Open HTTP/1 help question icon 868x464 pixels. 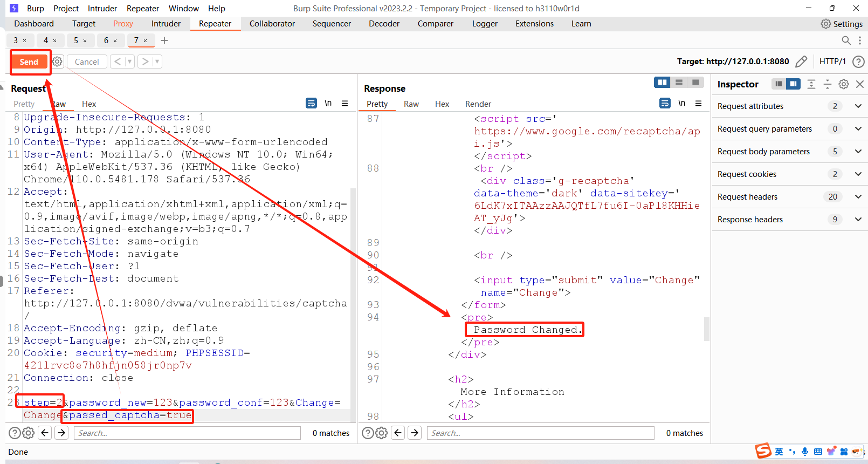858,62
